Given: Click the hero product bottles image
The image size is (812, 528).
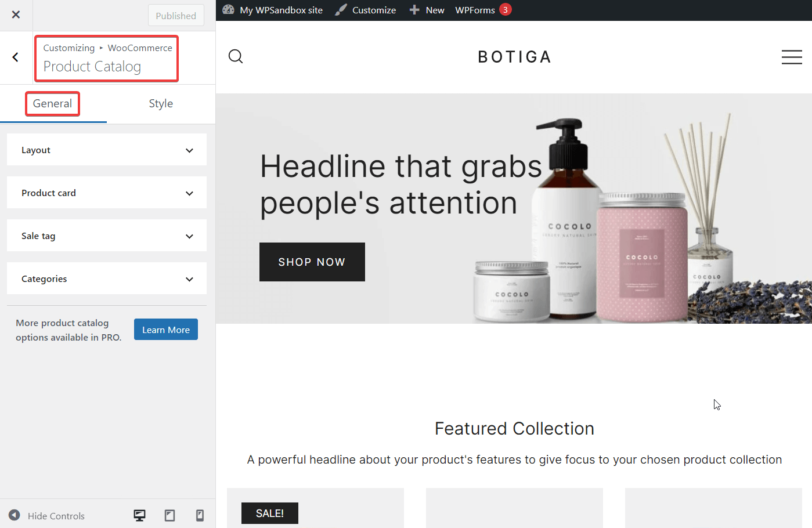Looking at the screenshot, I should coord(641,218).
